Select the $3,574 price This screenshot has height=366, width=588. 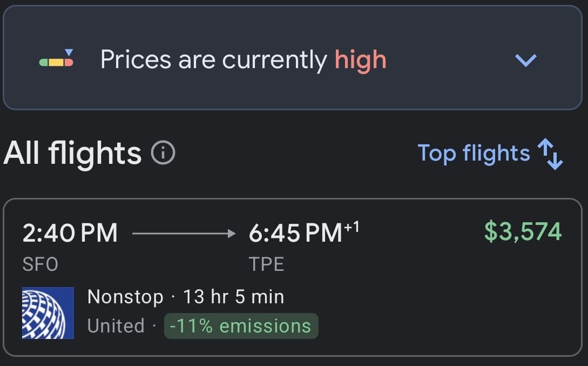pyautogui.click(x=523, y=231)
